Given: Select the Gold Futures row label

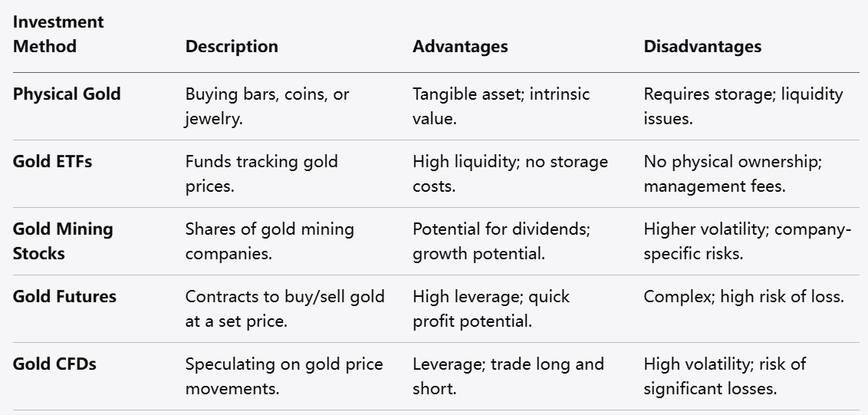Looking at the screenshot, I should click(x=63, y=297).
